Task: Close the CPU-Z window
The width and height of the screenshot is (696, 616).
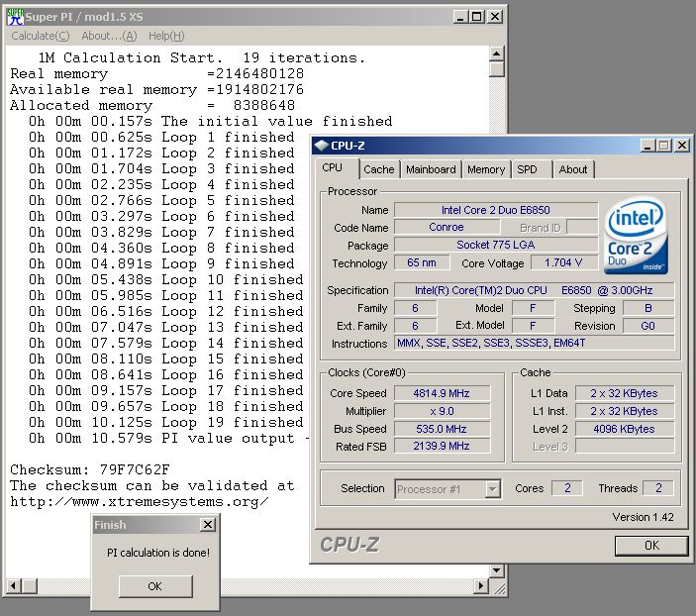Action: (x=682, y=146)
